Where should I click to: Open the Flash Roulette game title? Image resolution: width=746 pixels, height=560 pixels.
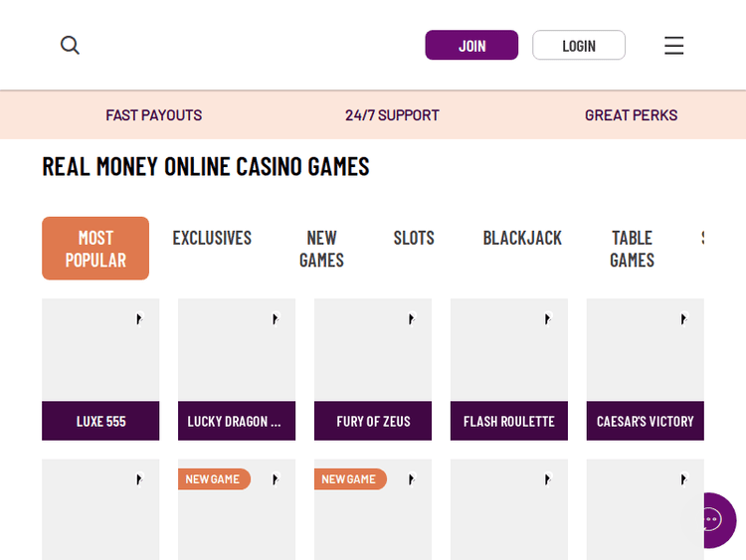click(509, 421)
